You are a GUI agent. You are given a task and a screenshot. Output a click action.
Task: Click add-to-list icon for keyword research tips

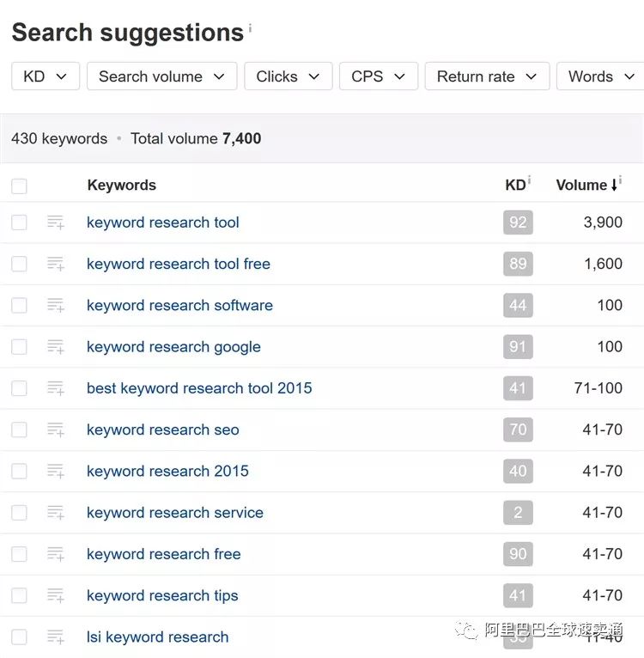coord(56,595)
